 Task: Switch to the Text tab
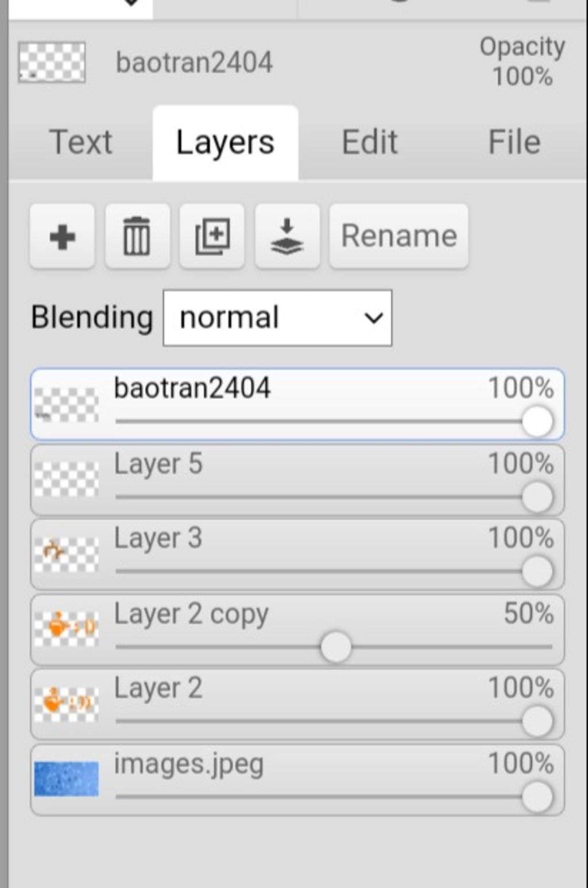tap(80, 142)
